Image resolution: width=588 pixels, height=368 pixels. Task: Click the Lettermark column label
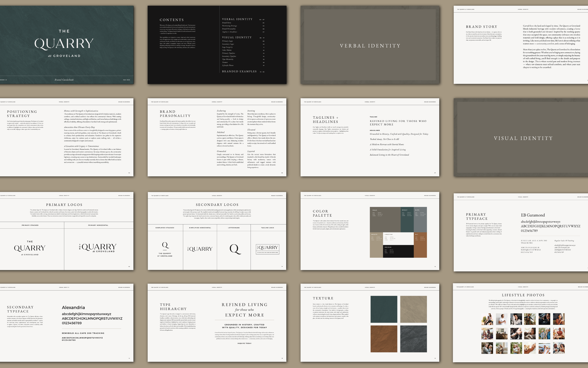(234, 228)
